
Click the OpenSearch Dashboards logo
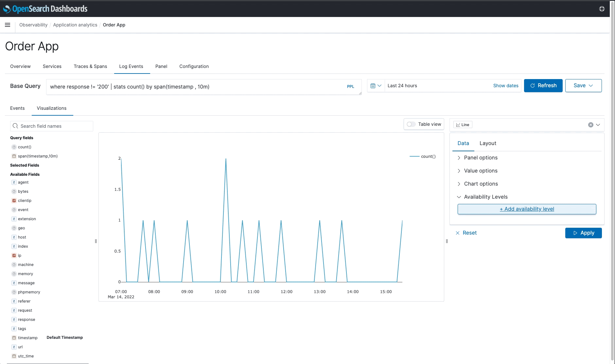pyautogui.click(x=46, y=9)
